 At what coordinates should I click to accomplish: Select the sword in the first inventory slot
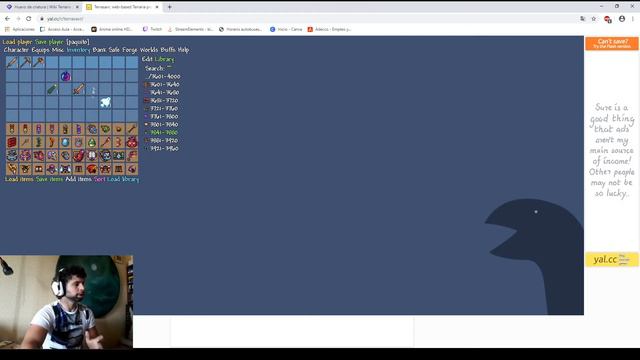pos(12,62)
